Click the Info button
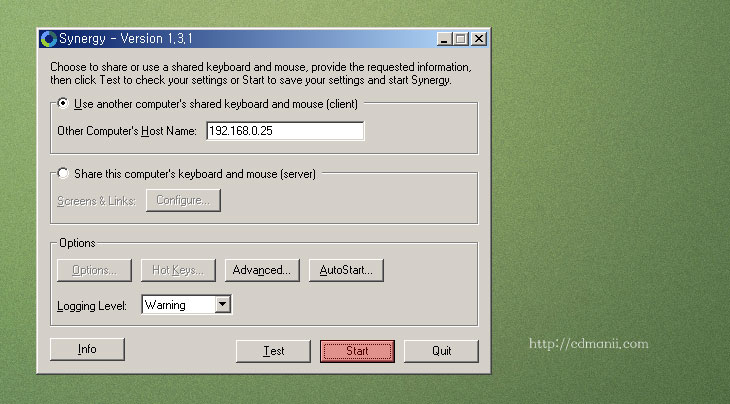The image size is (730, 404). (88, 350)
